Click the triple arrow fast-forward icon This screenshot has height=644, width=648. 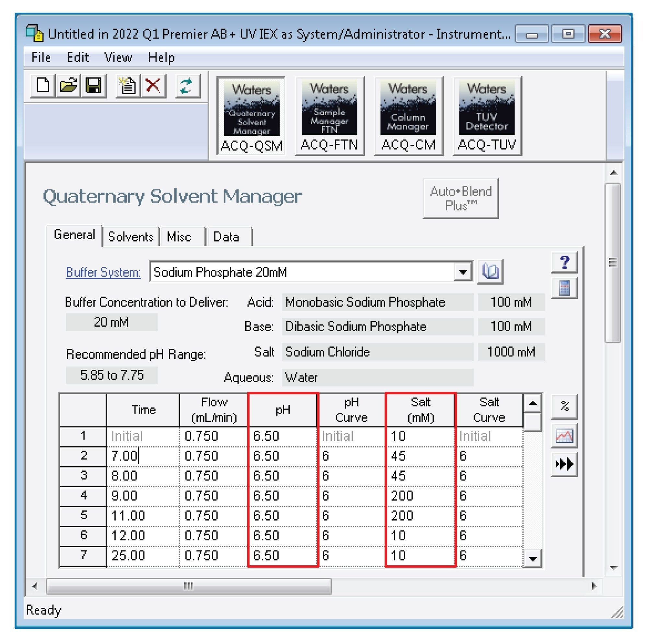(x=564, y=464)
